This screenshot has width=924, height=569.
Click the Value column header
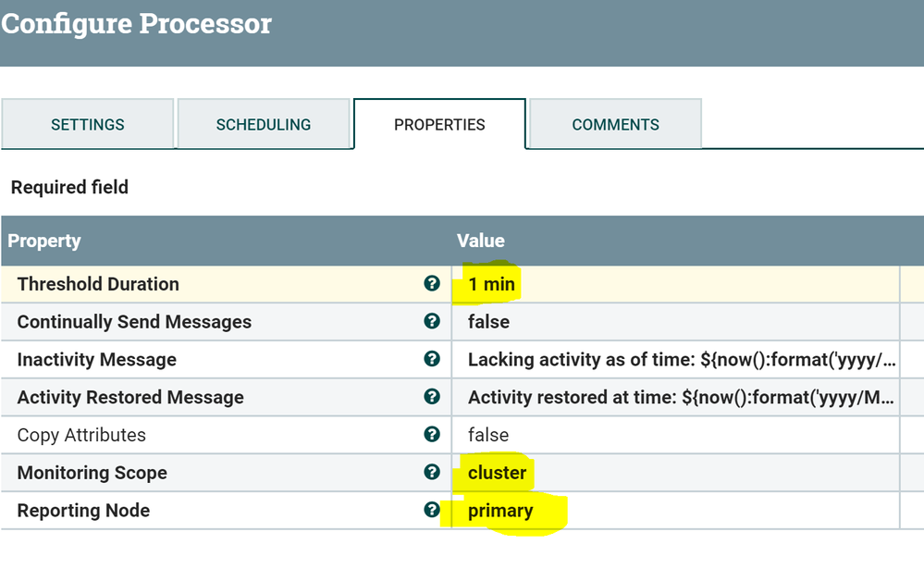(480, 241)
